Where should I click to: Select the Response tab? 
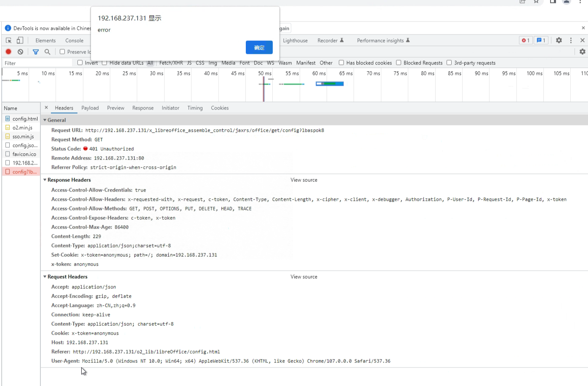click(143, 108)
